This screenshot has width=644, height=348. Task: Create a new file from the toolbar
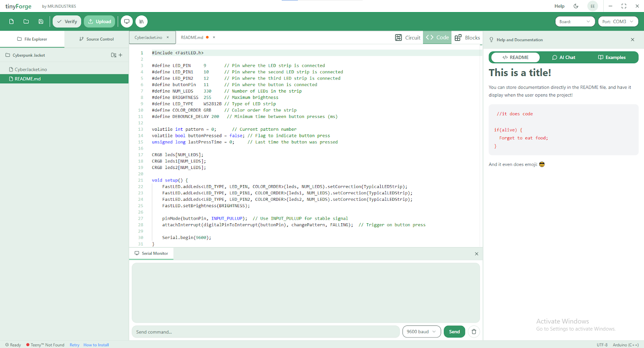11,22
